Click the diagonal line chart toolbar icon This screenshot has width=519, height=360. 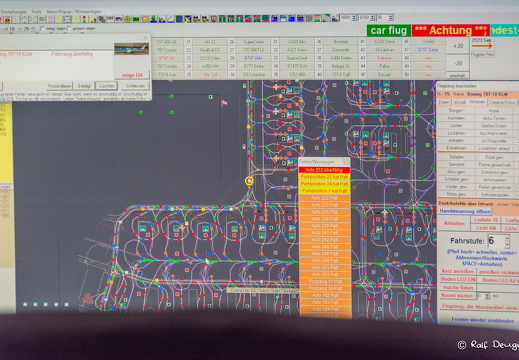pyautogui.click(x=170, y=19)
